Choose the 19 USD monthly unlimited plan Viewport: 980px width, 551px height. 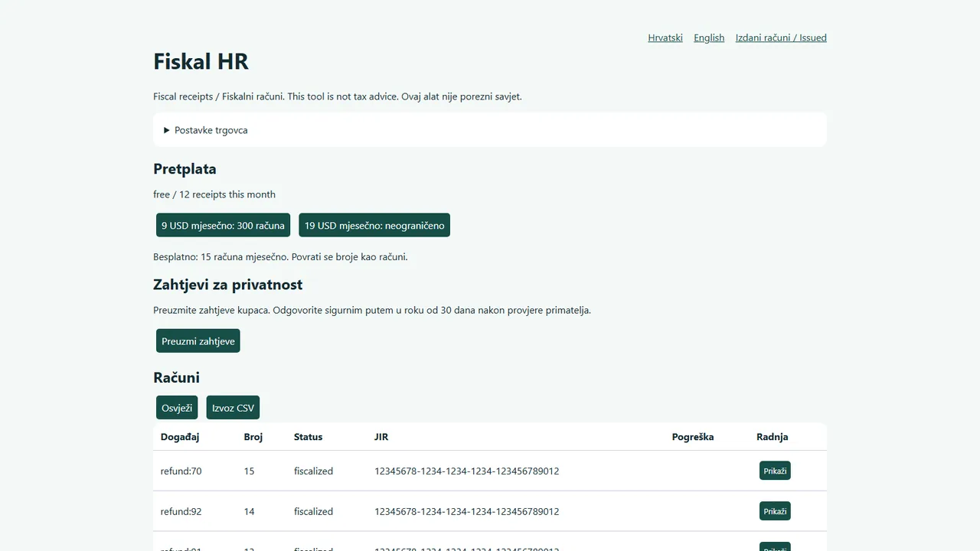tap(374, 225)
